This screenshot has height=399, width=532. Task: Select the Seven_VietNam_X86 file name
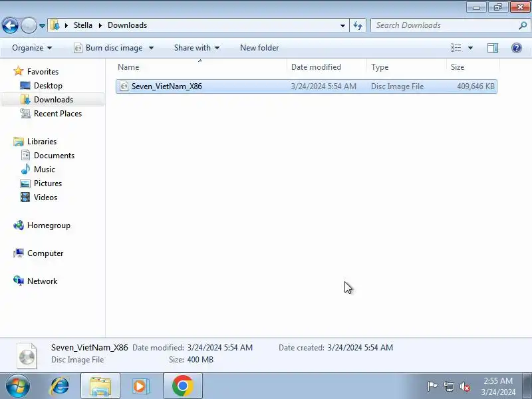point(167,86)
